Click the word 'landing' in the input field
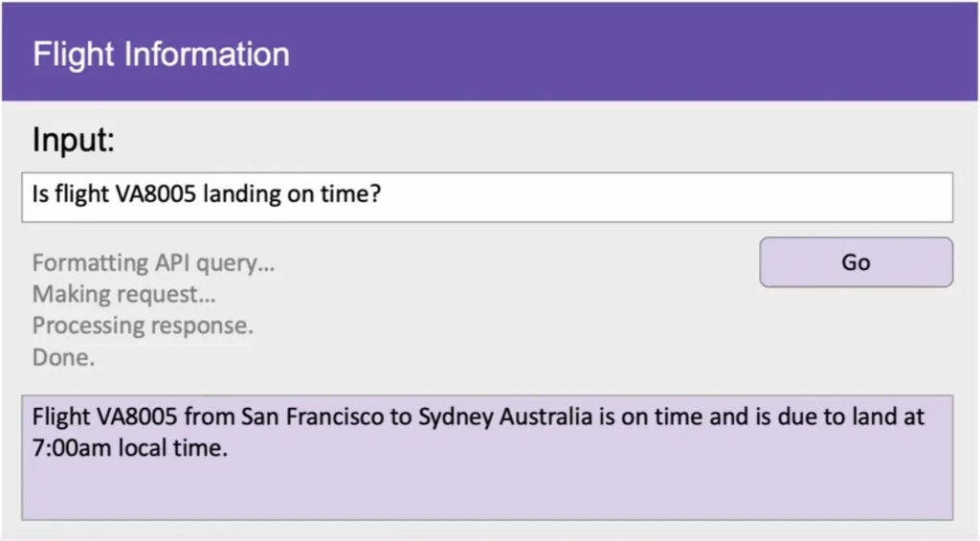The image size is (980, 541). pos(244,195)
